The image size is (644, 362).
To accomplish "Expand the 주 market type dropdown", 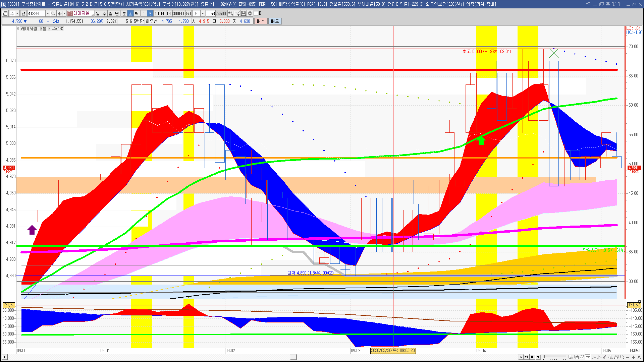I will 17,13.
